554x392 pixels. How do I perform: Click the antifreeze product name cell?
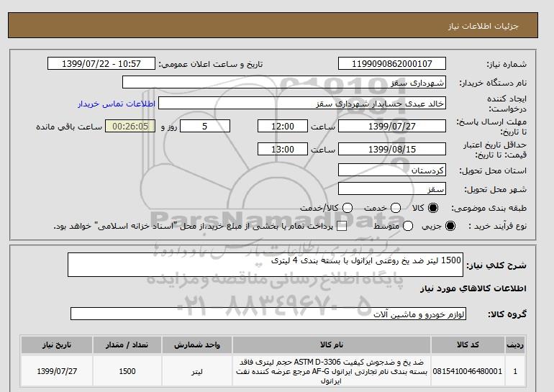click(x=332, y=371)
